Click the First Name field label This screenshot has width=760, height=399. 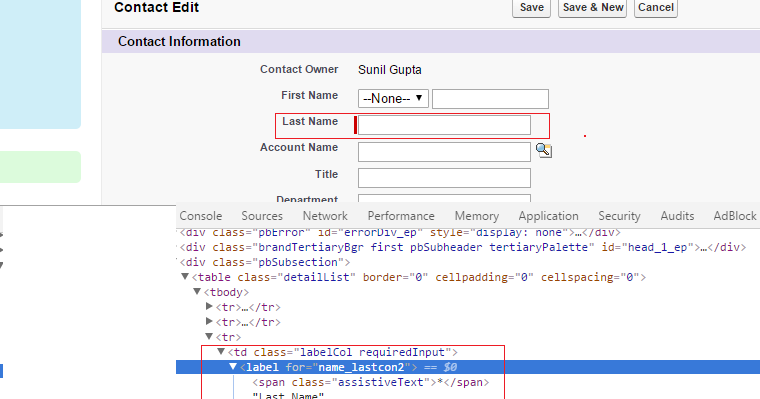tap(309, 95)
